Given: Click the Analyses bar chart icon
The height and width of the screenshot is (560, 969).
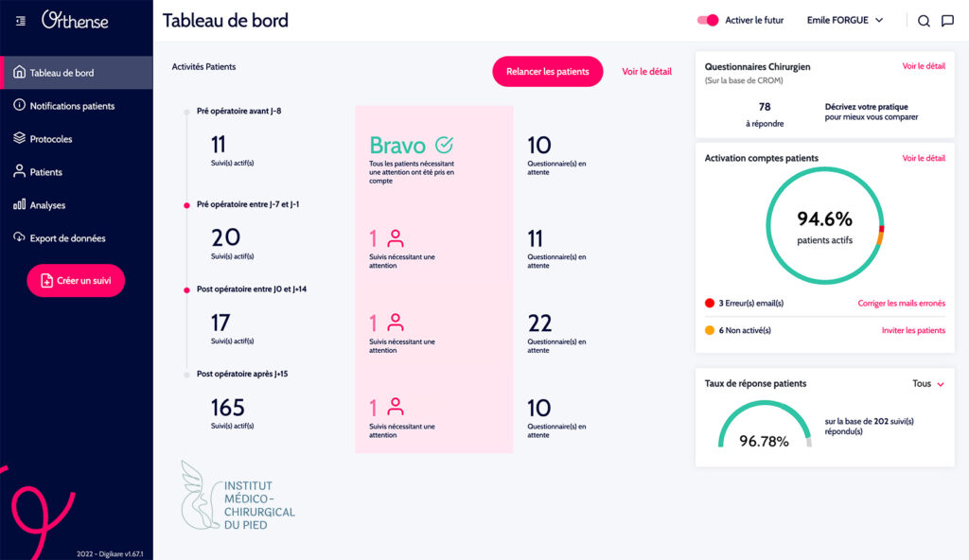Looking at the screenshot, I should (x=19, y=205).
